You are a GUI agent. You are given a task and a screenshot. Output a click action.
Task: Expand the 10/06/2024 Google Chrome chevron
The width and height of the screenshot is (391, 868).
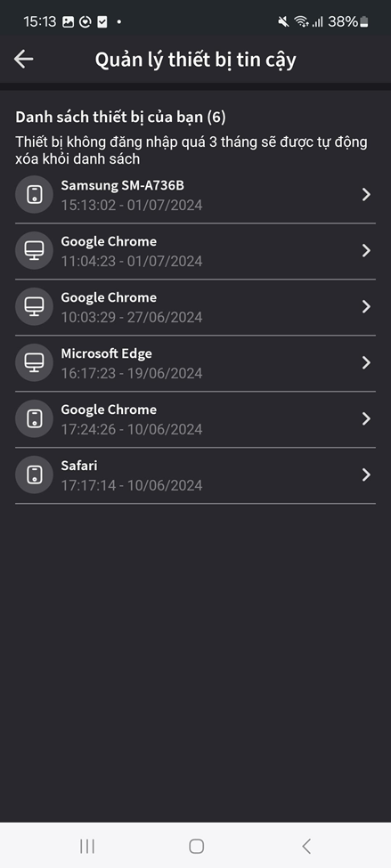click(x=365, y=419)
